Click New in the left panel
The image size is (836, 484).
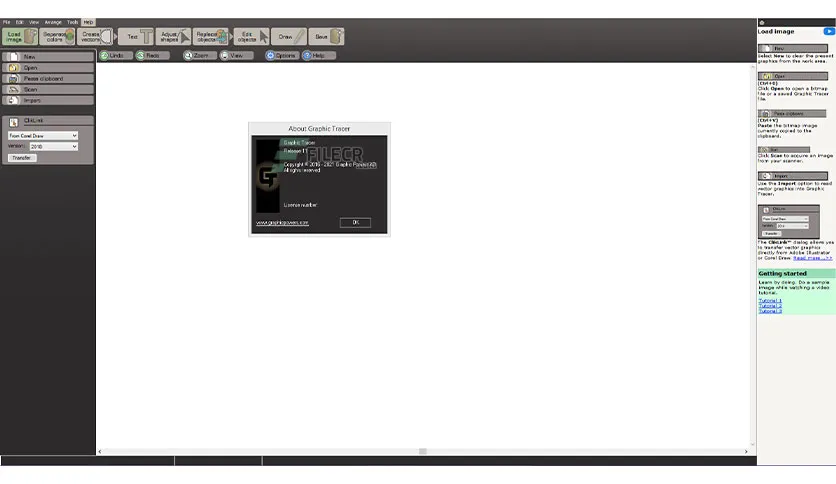(x=48, y=57)
